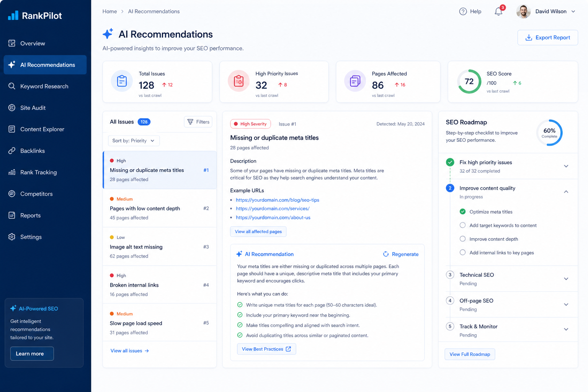The height and width of the screenshot is (392, 588).
Task: Click the Pages Affected purple icon
Action: 355,81
